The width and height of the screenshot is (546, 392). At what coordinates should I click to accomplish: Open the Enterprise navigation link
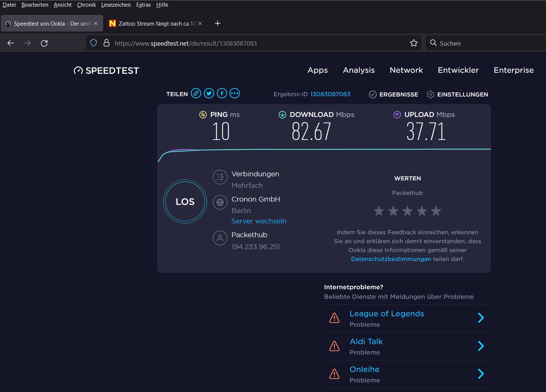coord(514,70)
